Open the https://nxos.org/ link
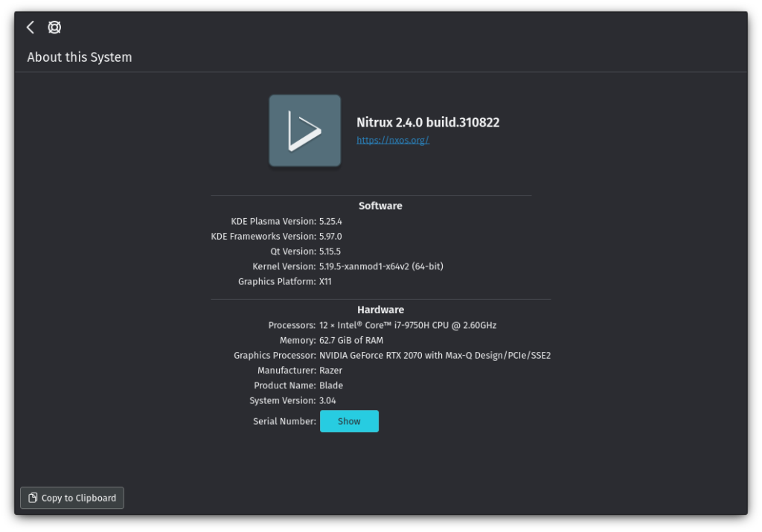The image size is (762, 532). coord(393,140)
